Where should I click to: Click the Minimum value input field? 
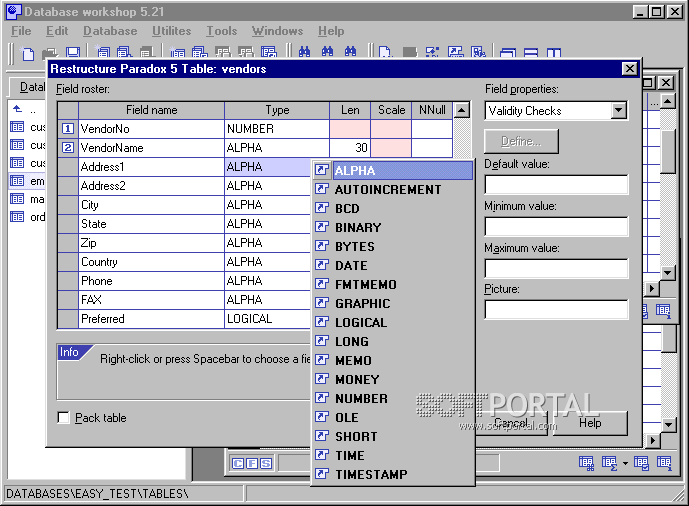click(556, 227)
